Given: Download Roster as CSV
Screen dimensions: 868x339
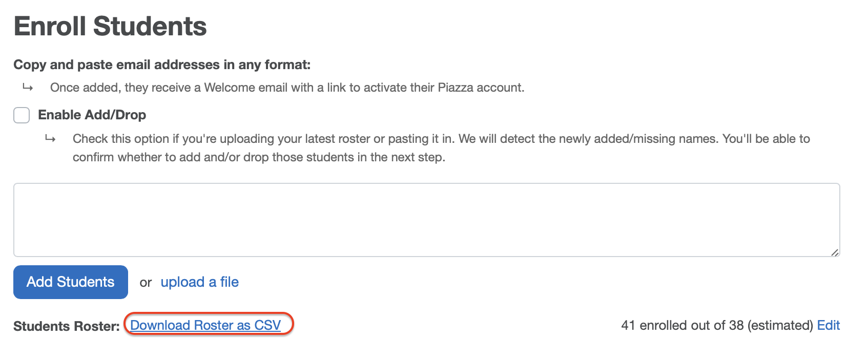Looking at the screenshot, I should [205, 325].
